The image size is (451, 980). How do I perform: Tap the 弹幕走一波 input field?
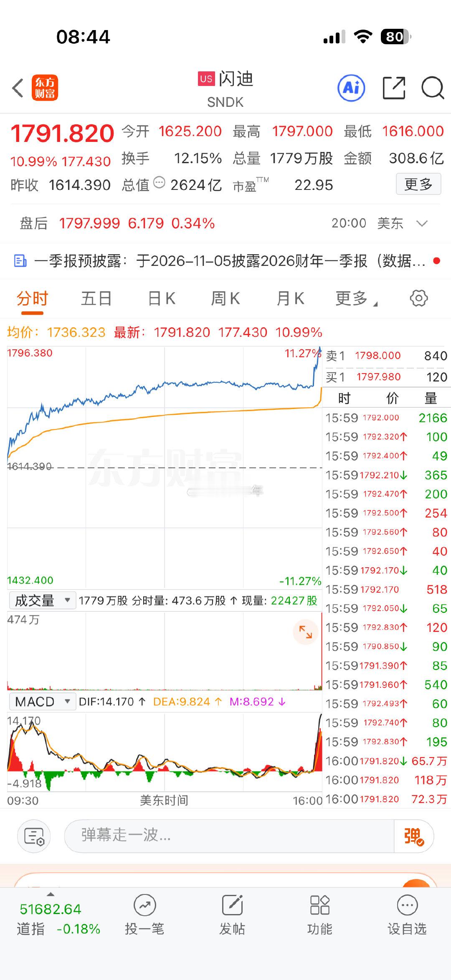pyautogui.click(x=229, y=836)
